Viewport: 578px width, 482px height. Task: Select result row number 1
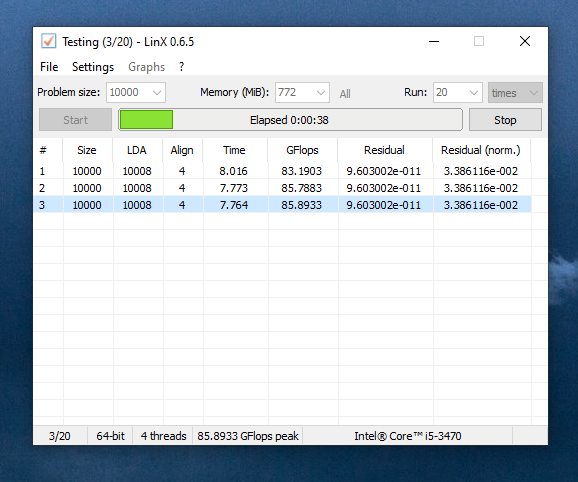coord(282,171)
